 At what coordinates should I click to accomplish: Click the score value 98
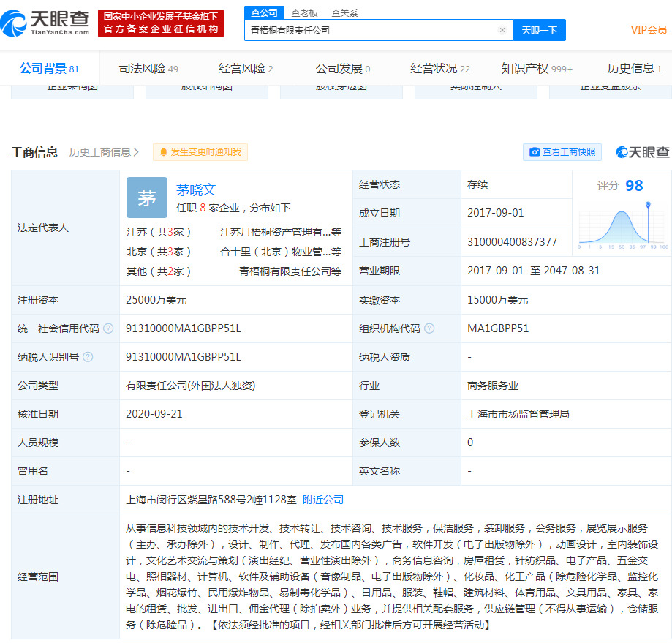(634, 186)
